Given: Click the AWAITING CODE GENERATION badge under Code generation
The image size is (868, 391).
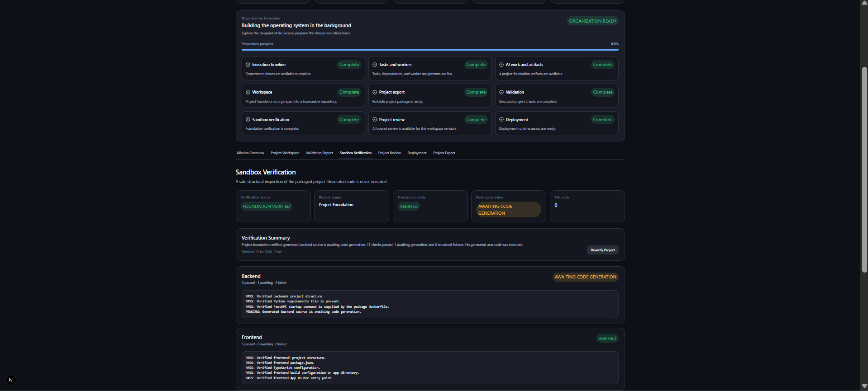Looking at the screenshot, I should 508,210.
